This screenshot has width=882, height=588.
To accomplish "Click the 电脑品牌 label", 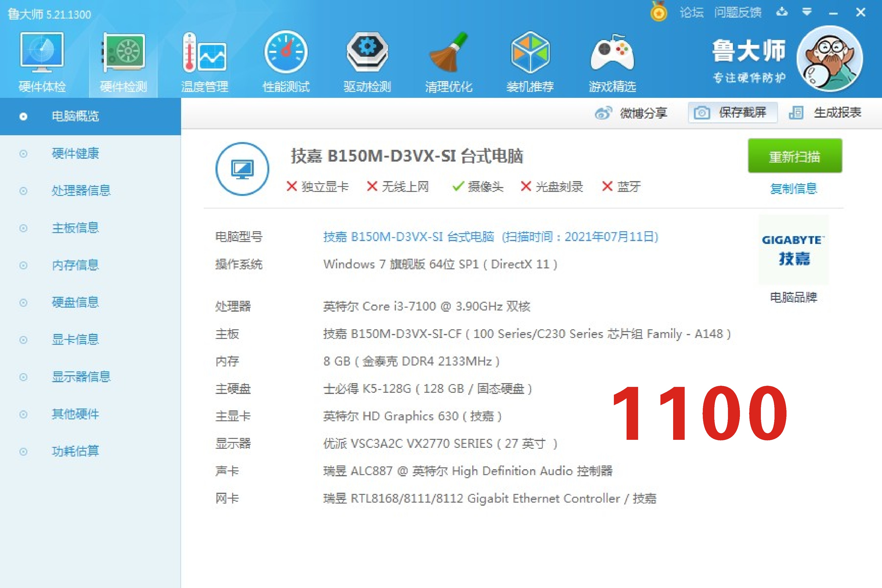I will (x=794, y=297).
